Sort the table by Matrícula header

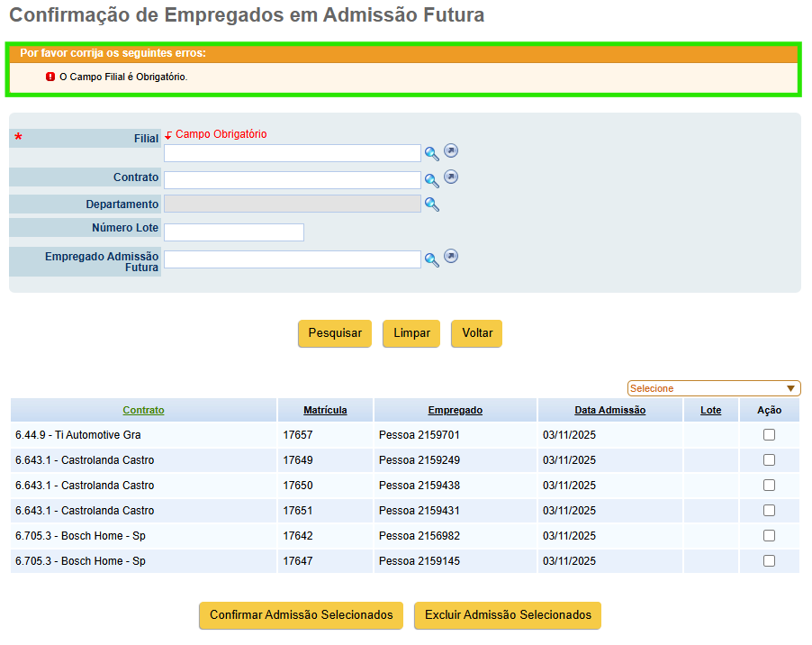325,410
